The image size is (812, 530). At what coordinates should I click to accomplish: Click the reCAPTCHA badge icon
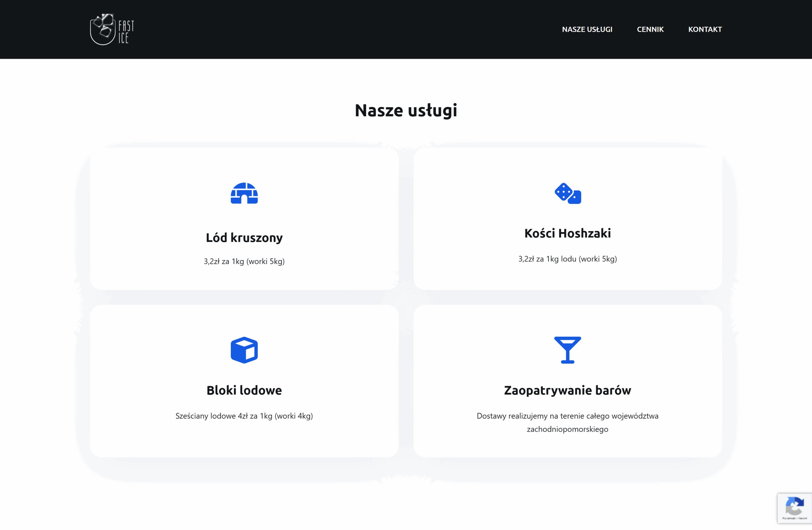[x=794, y=506]
